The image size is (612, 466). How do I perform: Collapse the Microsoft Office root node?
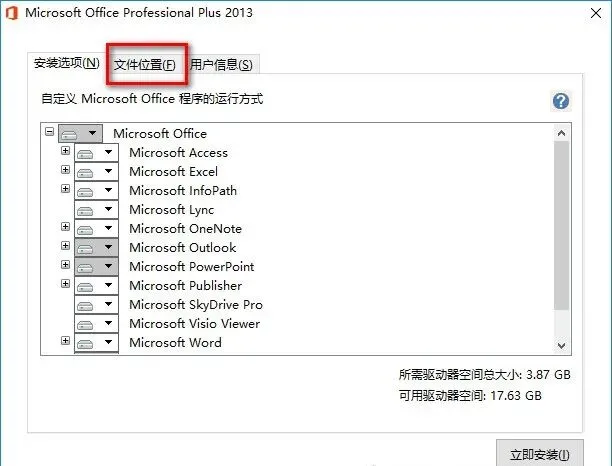pyautogui.click(x=50, y=131)
